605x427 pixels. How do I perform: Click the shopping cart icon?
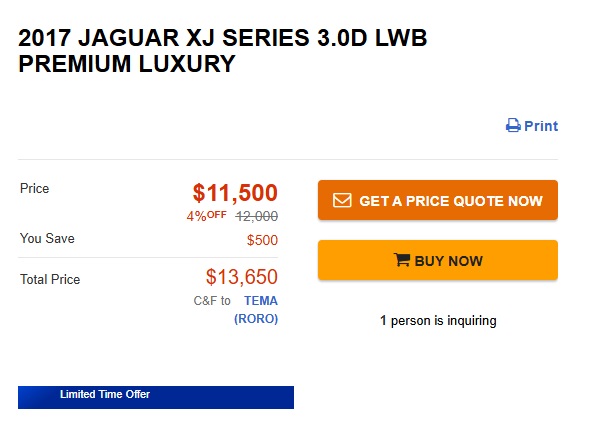(402, 261)
